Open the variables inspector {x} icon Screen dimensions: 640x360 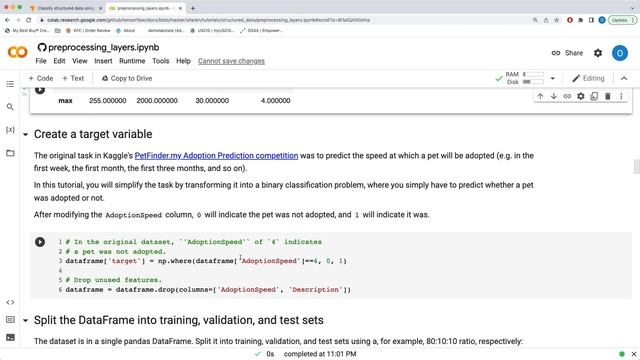pyautogui.click(x=10, y=130)
